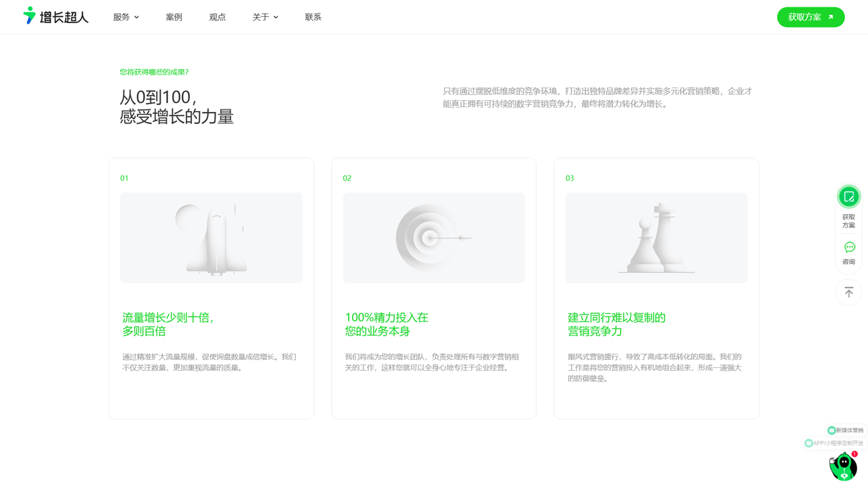Viewport: 868px width, 488px height.
Task: Open the green mascot chat widget
Action: pyautogui.click(x=843, y=468)
